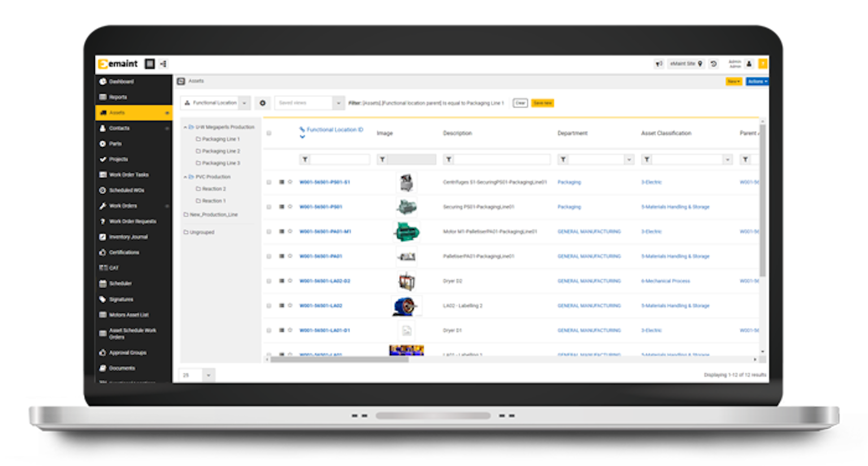Screen dimensions: 868x466
Task: Tick the checkbox for asset W001-56S01-PS01
Action: tap(269, 207)
